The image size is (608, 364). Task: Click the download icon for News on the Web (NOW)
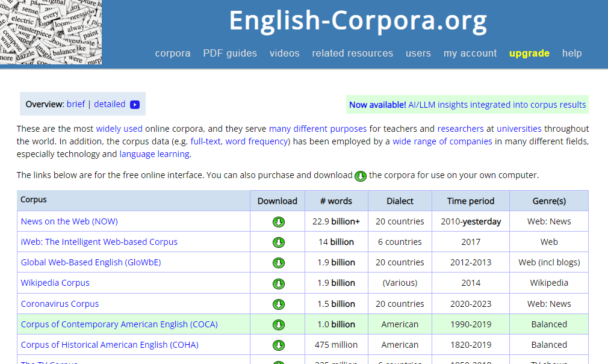click(278, 222)
